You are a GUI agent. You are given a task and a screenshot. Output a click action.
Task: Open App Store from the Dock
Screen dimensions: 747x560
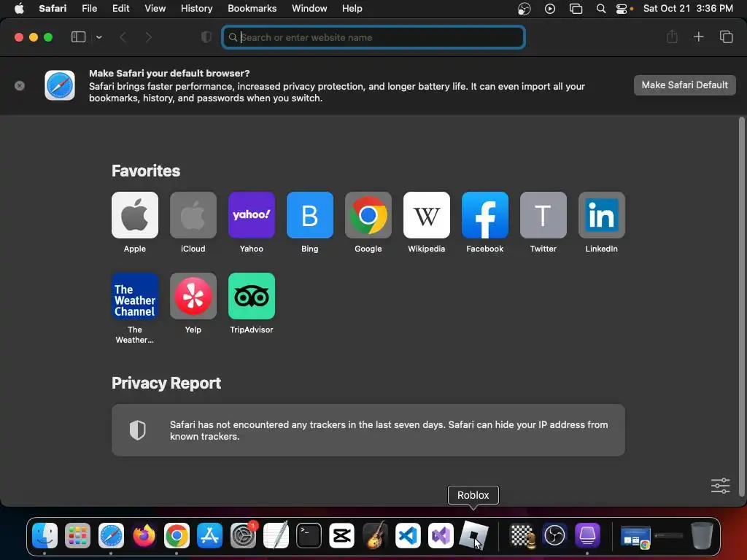click(x=209, y=535)
